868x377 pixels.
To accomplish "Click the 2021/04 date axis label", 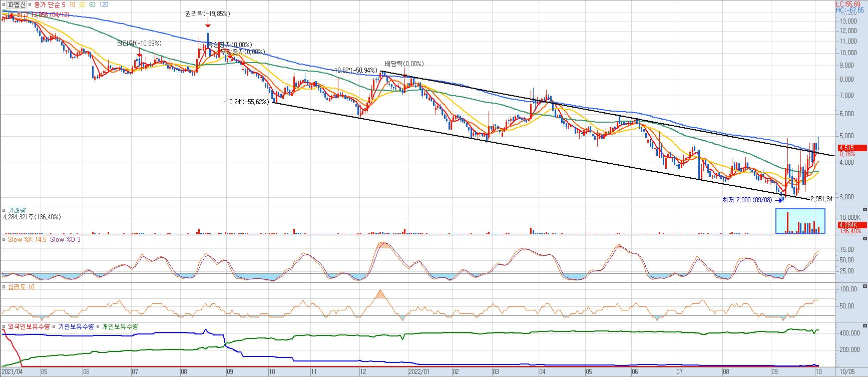I will (12, 372).
